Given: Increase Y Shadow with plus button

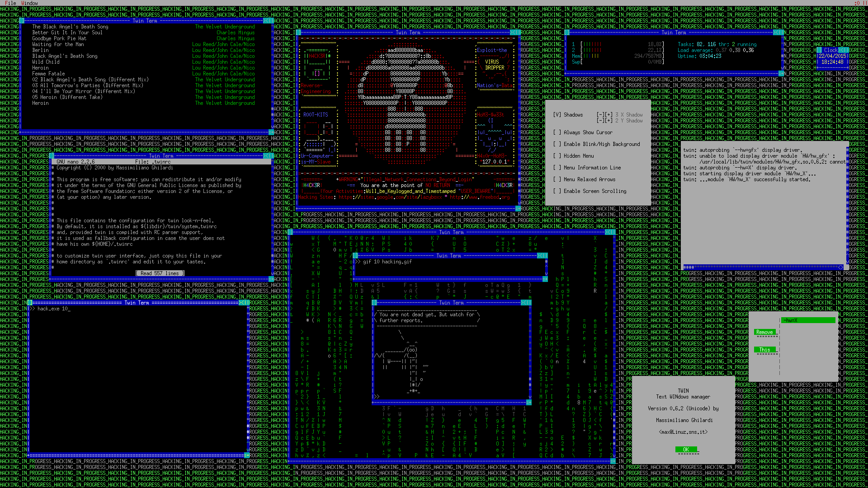Looking at the screenshot, I should 609,121.
